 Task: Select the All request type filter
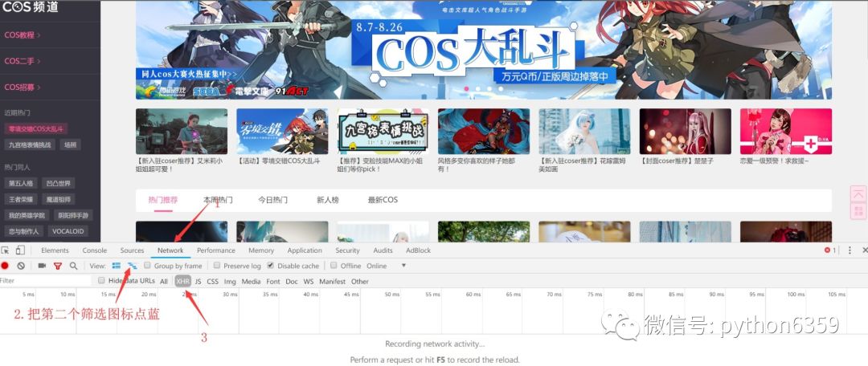[164, 282]
